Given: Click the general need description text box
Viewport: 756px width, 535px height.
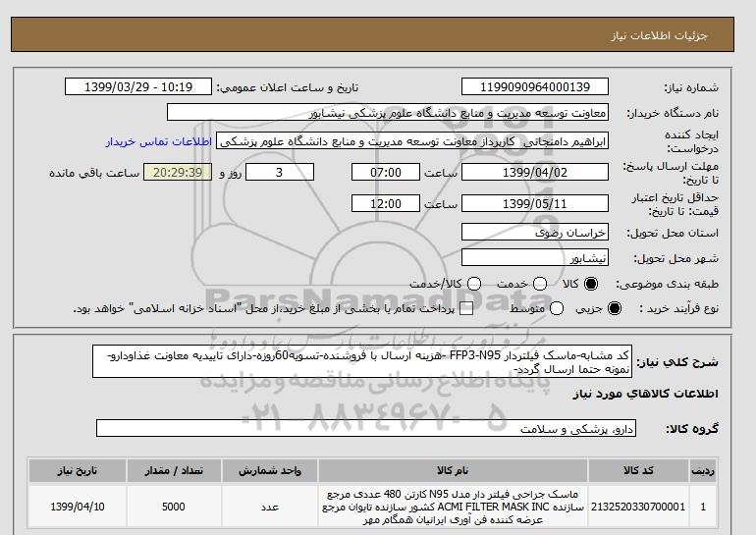Looking at the screenshot, I should [x=362, y=361].
